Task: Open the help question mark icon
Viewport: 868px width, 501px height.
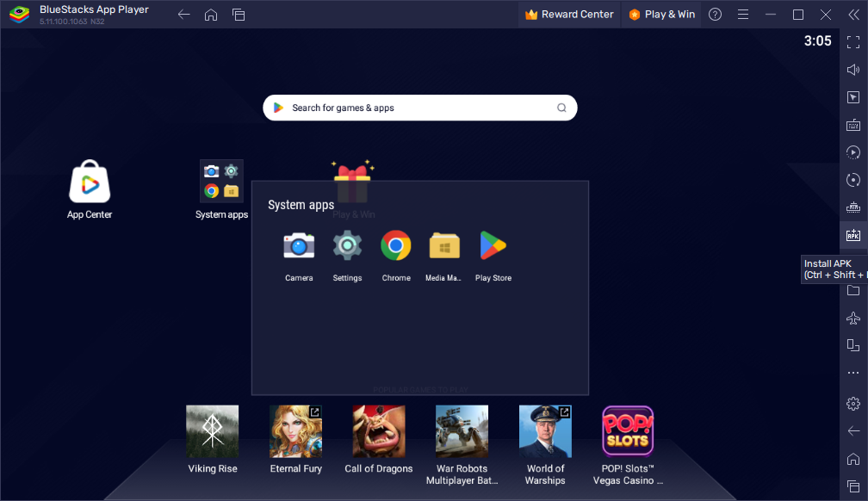Action: point(716,15)
